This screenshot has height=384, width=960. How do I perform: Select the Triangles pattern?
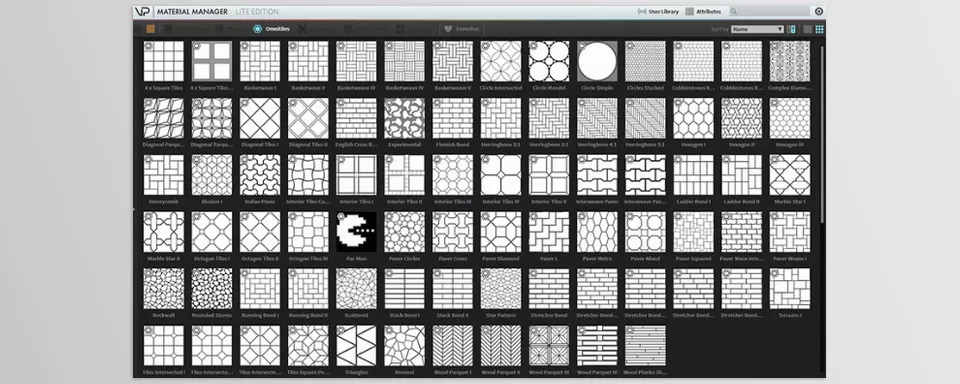tap(356, 345)
